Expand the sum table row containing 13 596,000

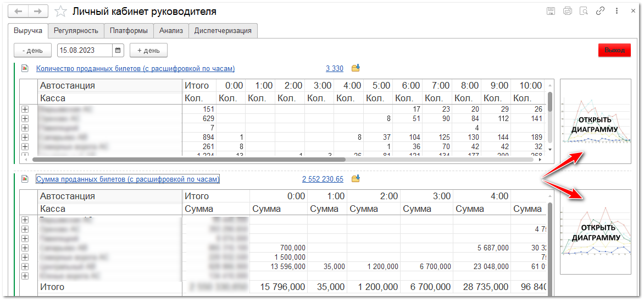coord(25,266)
